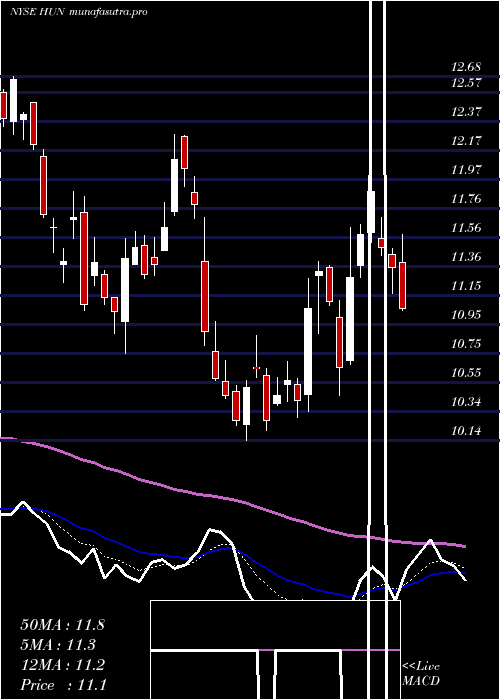Select the 12.37 price level label
The image size is (500, 700).
467,112
